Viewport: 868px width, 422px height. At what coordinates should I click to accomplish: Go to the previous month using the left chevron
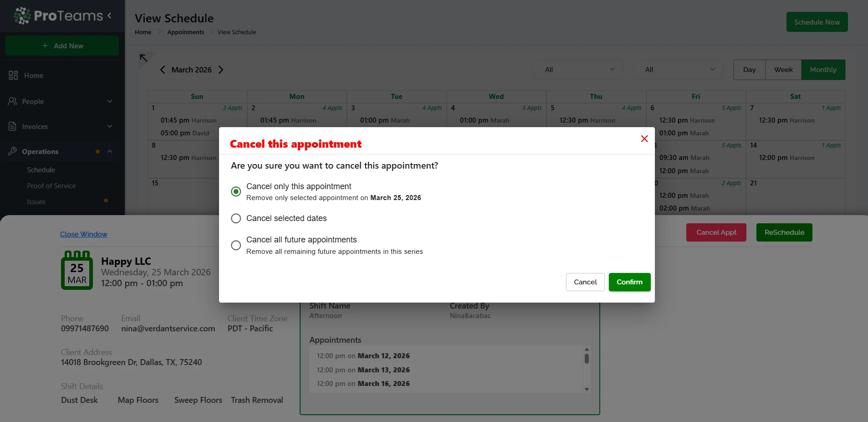point(163,70)
